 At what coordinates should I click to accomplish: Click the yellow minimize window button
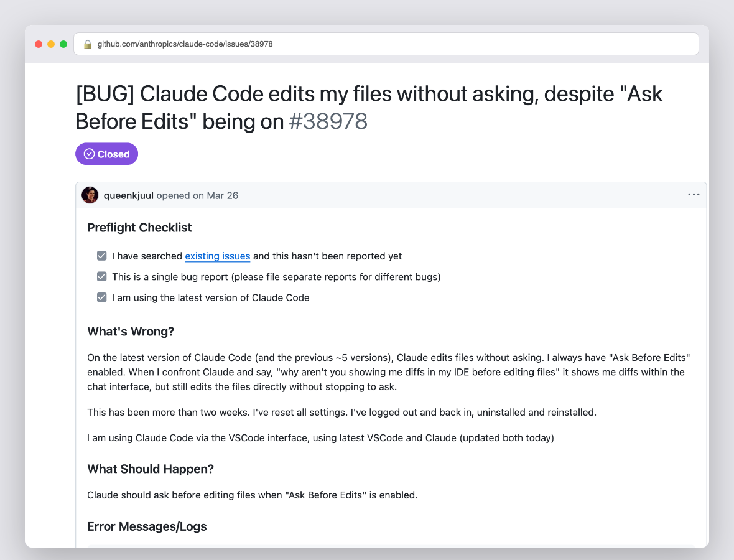(x=51, y=44)
